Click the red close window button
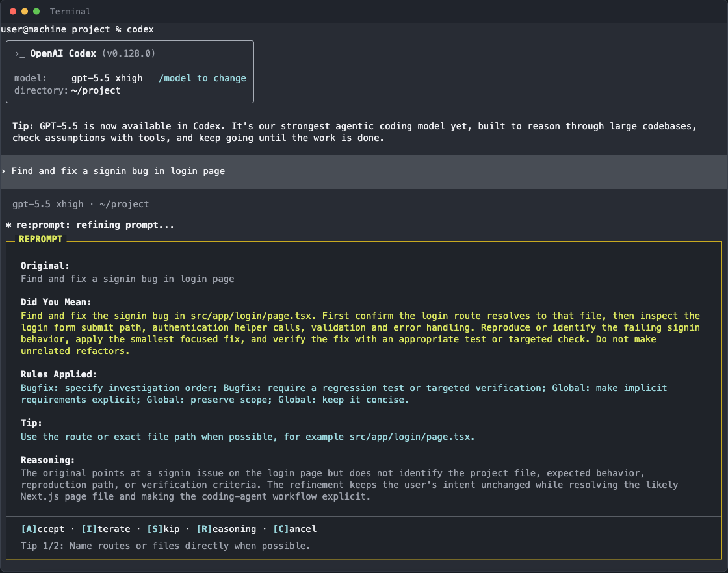The height and width of the screenshot is (573, 728). click(13, 11)
